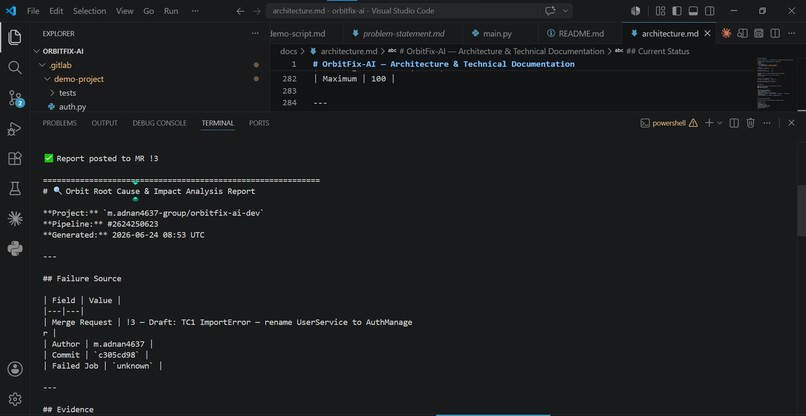Screen dimensions: 806x416
Task: Open the Search view in activity bar
Action: 15,67
